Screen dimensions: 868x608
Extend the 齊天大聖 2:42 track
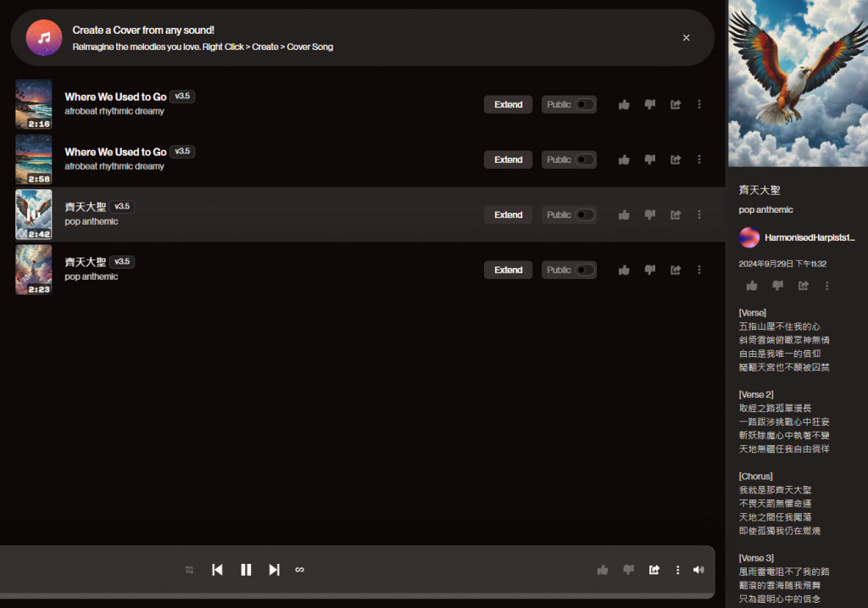click(509, 215)
